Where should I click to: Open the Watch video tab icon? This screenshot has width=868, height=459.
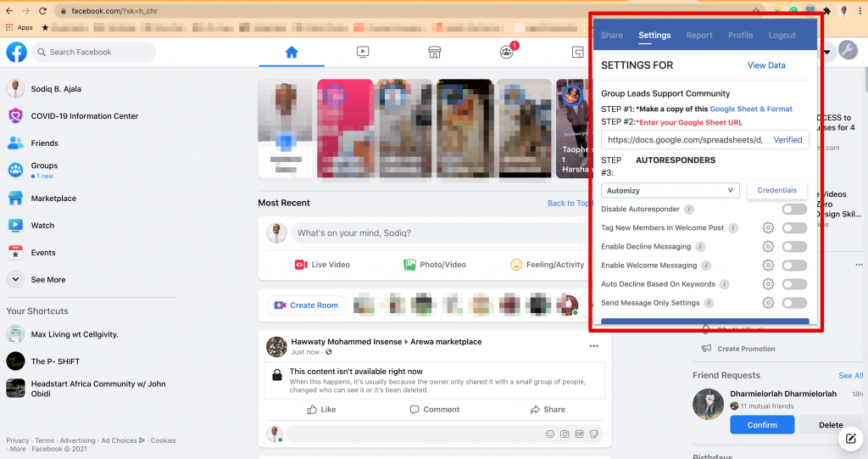[x=363, y=52]
